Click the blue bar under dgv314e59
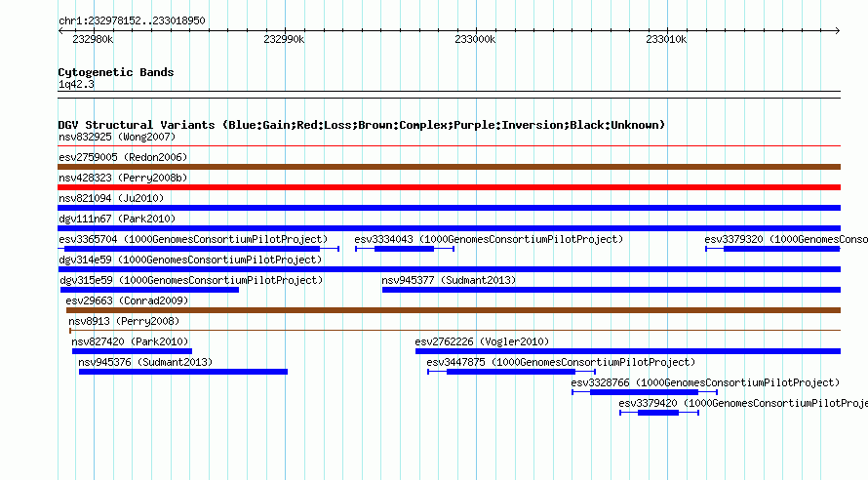 450,269
